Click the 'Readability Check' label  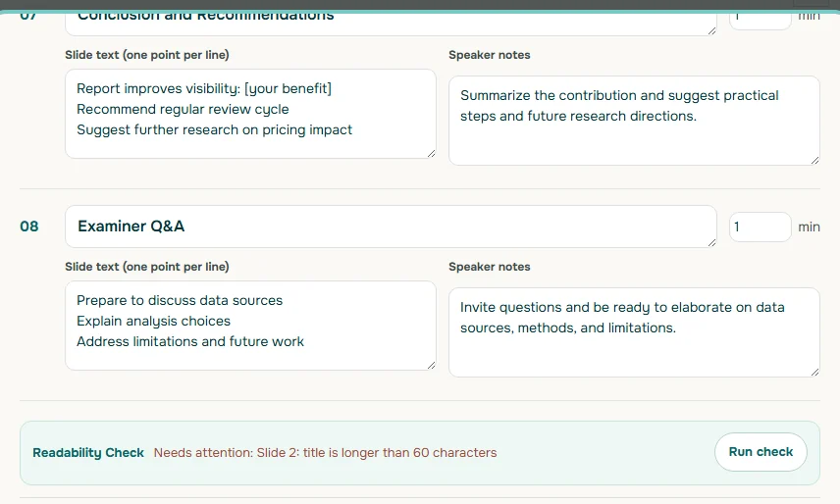click(x=88, y=453)
